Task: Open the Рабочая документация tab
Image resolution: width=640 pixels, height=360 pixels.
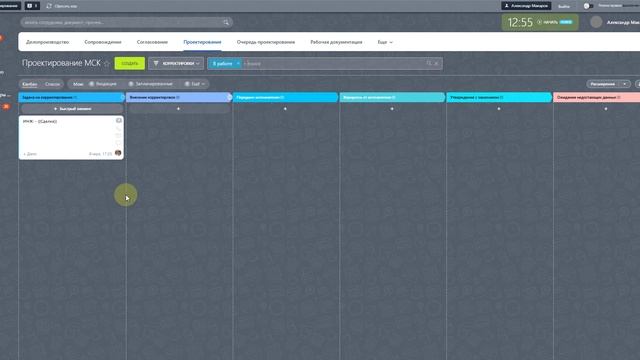Action: [336, 42]
